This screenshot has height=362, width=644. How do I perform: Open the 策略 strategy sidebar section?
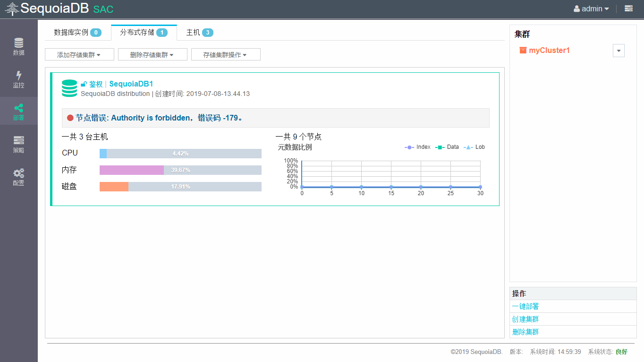19,144
